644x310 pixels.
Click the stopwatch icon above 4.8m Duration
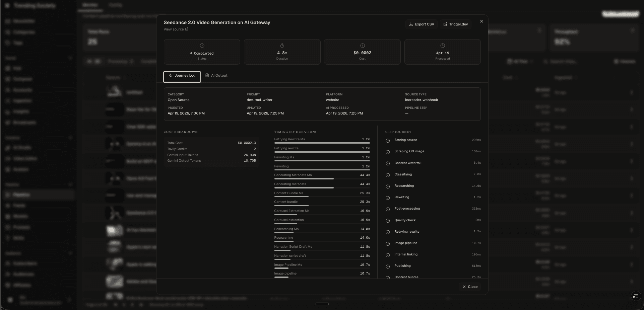coord(282,46)
